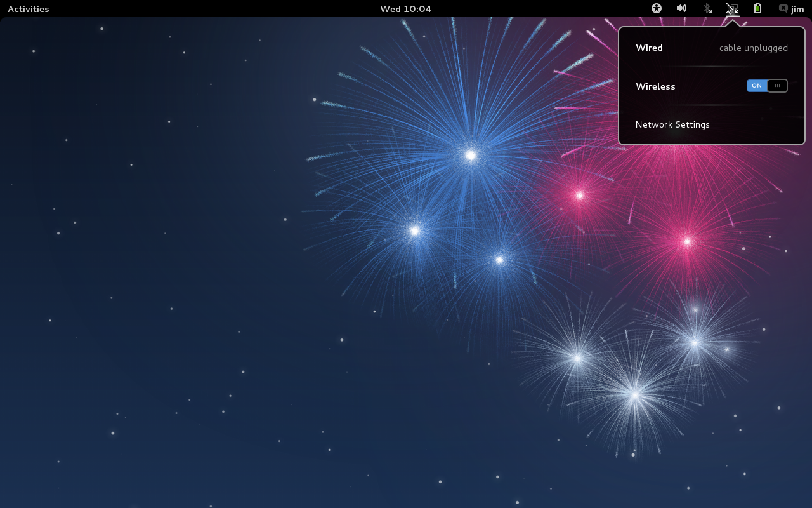Open the jim user menu
Image resolution: width=812 pixels, height=508 pixels.
coord(797,9)
